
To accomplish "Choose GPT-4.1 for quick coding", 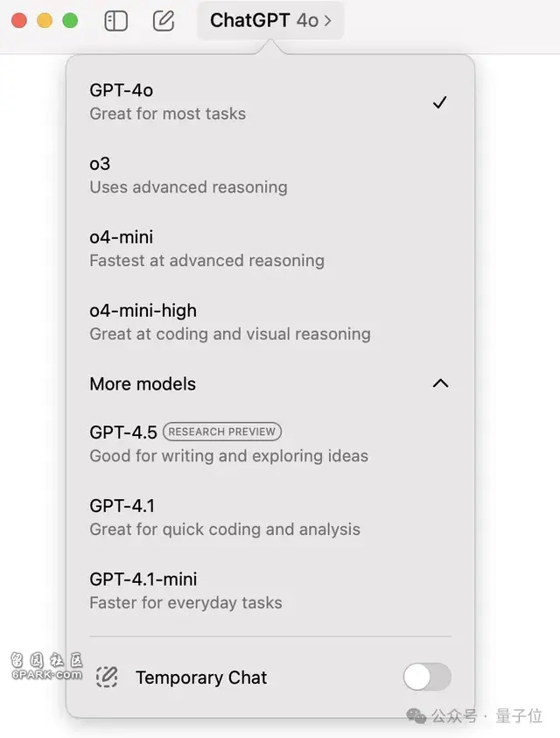I will [270, 517].
